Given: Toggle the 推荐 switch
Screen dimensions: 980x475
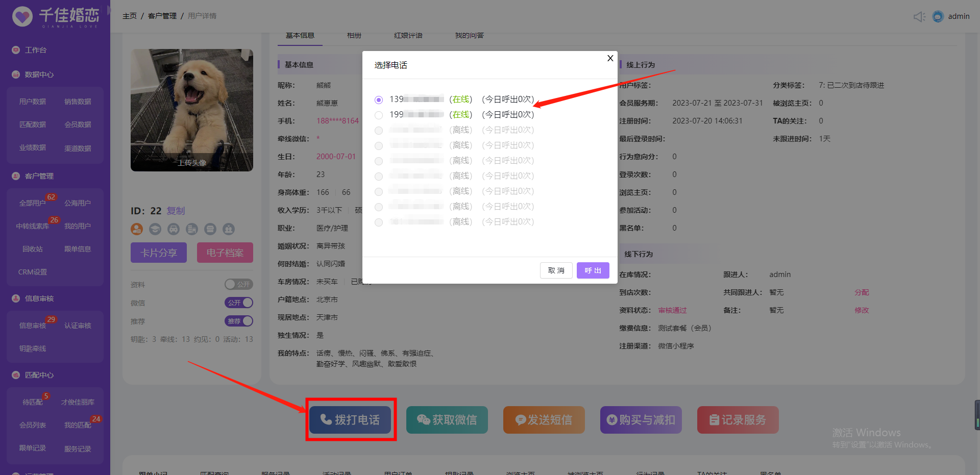Looking at the screenshot, I should [x=239, y=321].
